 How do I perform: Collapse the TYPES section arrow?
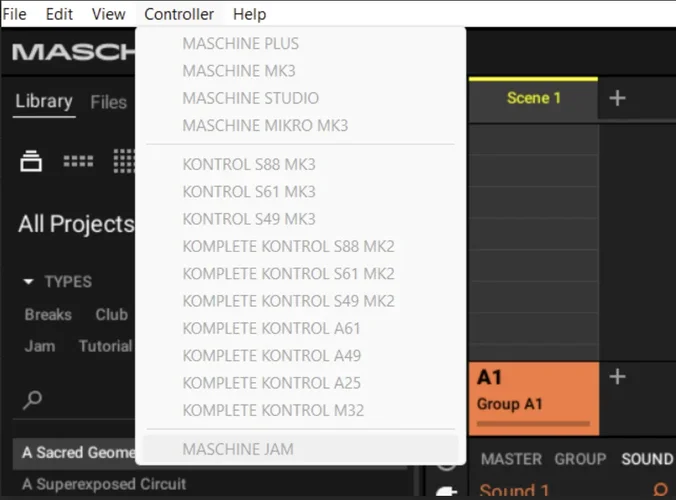pos(28,282)
